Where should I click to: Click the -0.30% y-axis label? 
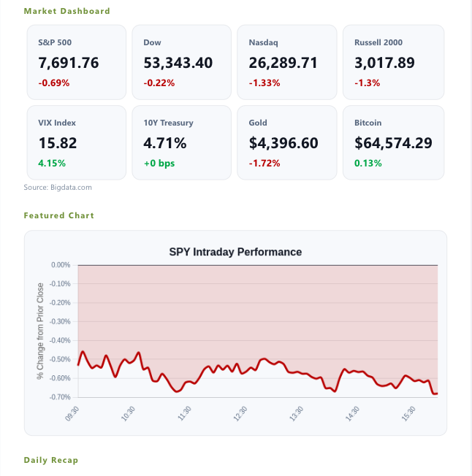(x=60, y=321)
